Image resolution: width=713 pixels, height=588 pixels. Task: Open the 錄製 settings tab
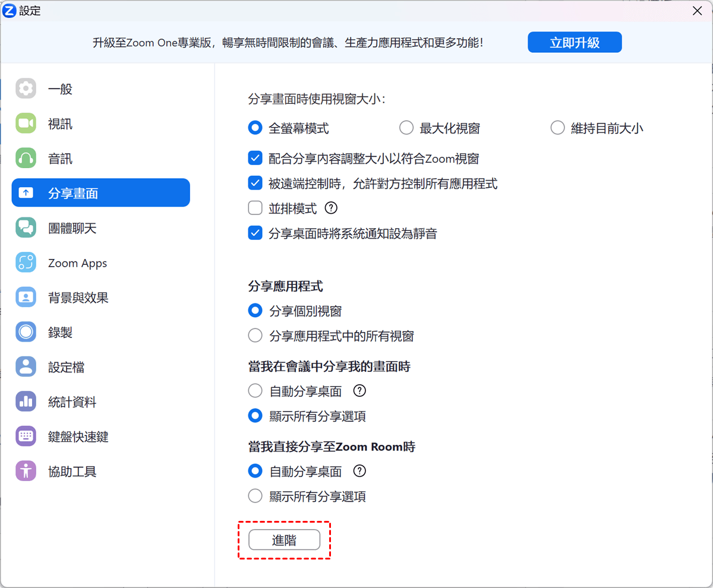point(101,332)
